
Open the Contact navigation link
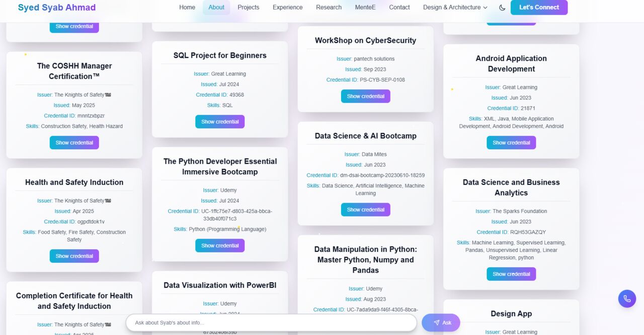399,8
